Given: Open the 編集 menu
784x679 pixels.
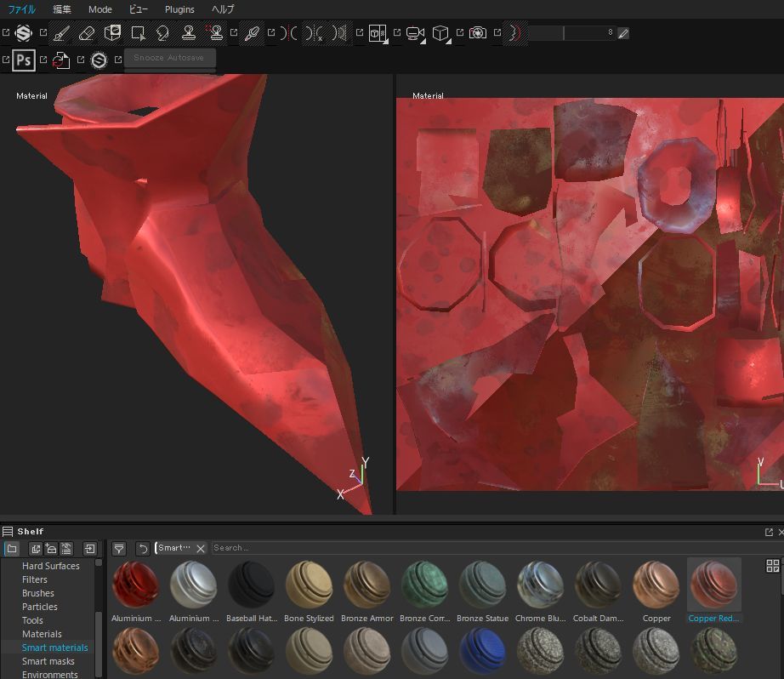Looking at the screenshot, I should click(x=62, y=9).
